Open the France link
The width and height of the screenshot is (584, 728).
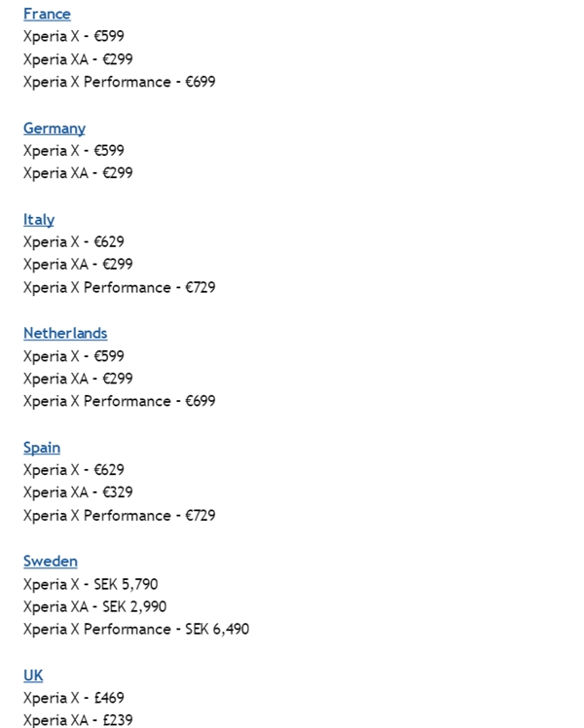click(x=47, y=14)
